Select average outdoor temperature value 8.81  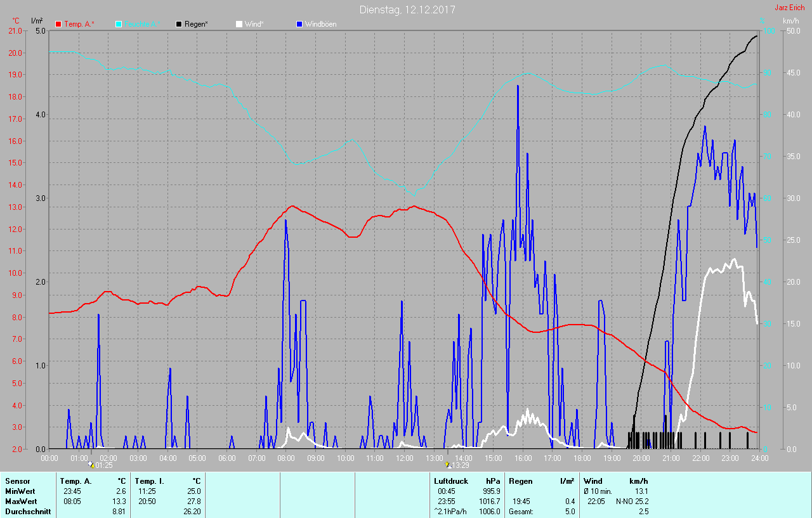pos(119,512)
